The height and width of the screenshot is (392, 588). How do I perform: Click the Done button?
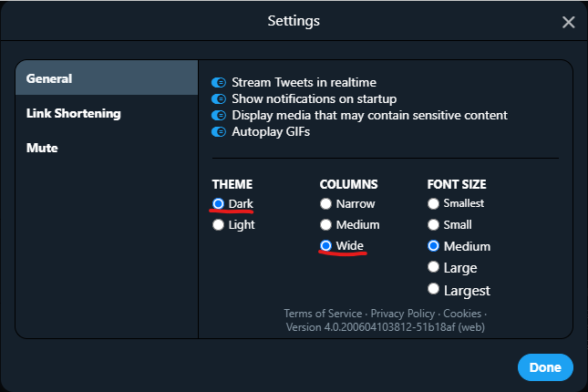pyautogui.click(x=545, y=367)
